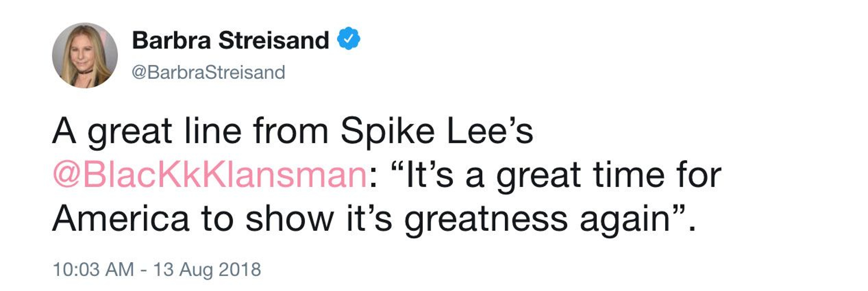Follow the pink @BlacKkKlansman mention link
Screen dimensions: 868x291
pos(210,175)
